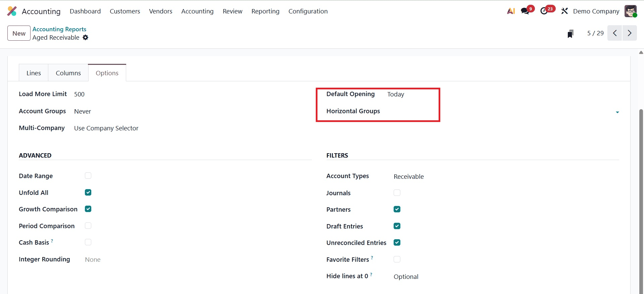Switch to the Columns tab
Screen dimensions: 644x294
(x=68, y=73)
